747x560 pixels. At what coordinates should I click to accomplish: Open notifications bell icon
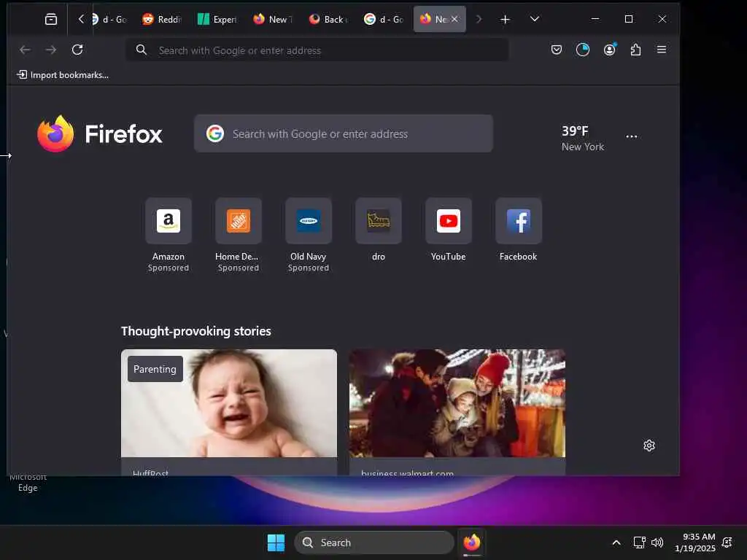tap(727, 542)
